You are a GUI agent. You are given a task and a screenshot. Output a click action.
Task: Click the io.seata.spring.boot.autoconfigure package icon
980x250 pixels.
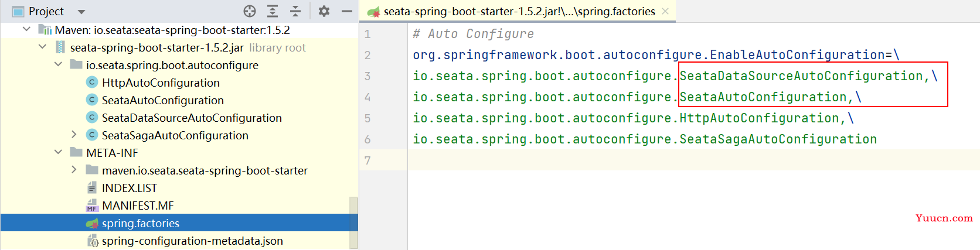[x=76, y=64]
